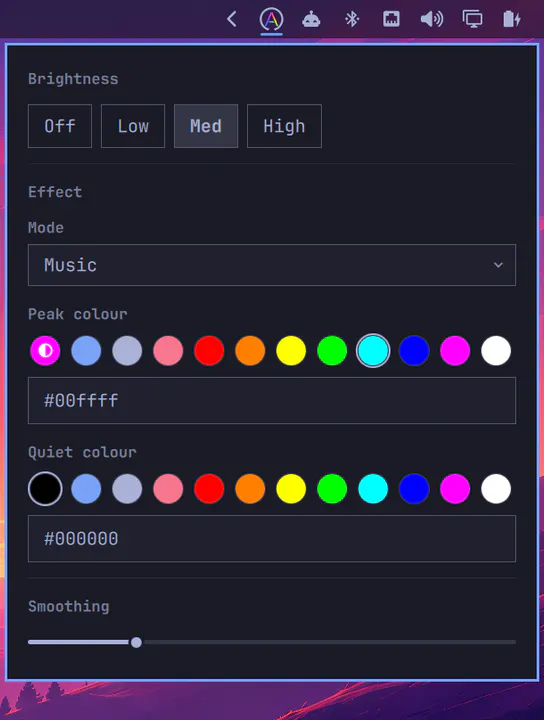Select the red Quiet colour swatch
This screenshot has width=544, height=720.
[209, 489]
